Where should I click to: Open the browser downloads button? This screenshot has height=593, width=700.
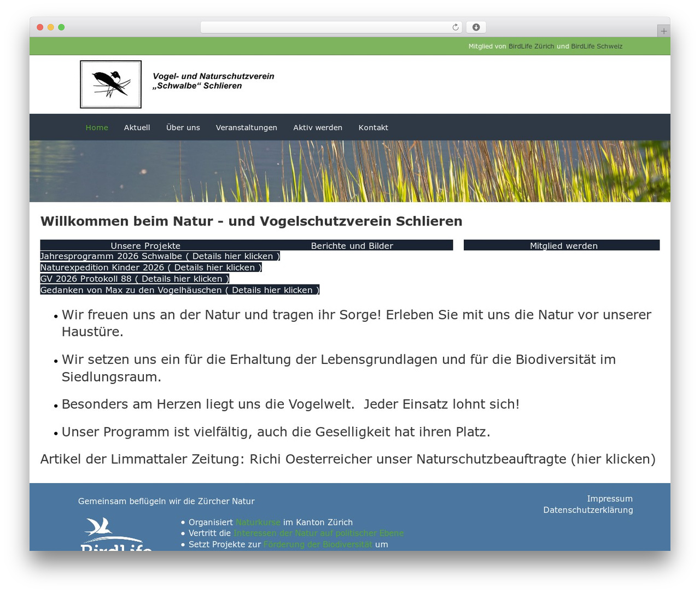tap(476, 27)
